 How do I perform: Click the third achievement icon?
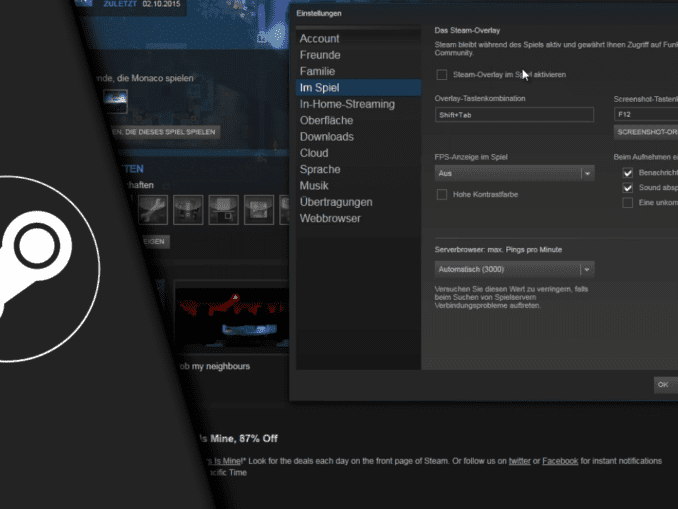point(223,209)
